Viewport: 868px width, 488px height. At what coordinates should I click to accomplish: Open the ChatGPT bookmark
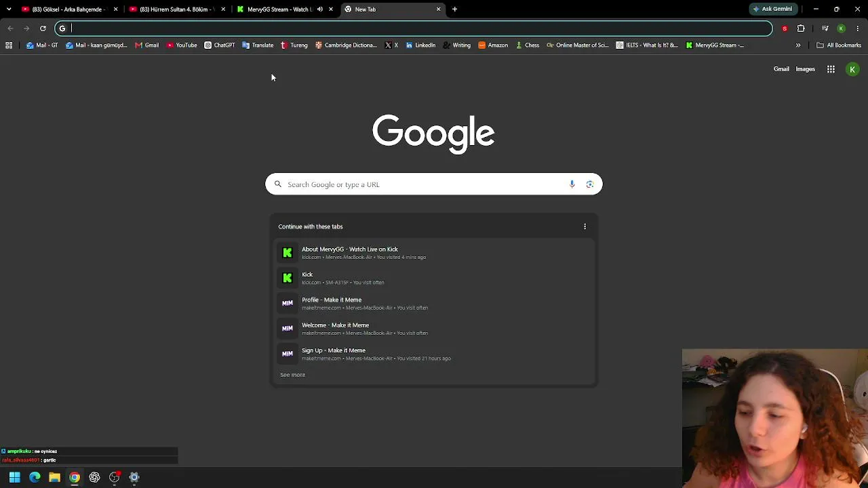[x=219, y=45]
